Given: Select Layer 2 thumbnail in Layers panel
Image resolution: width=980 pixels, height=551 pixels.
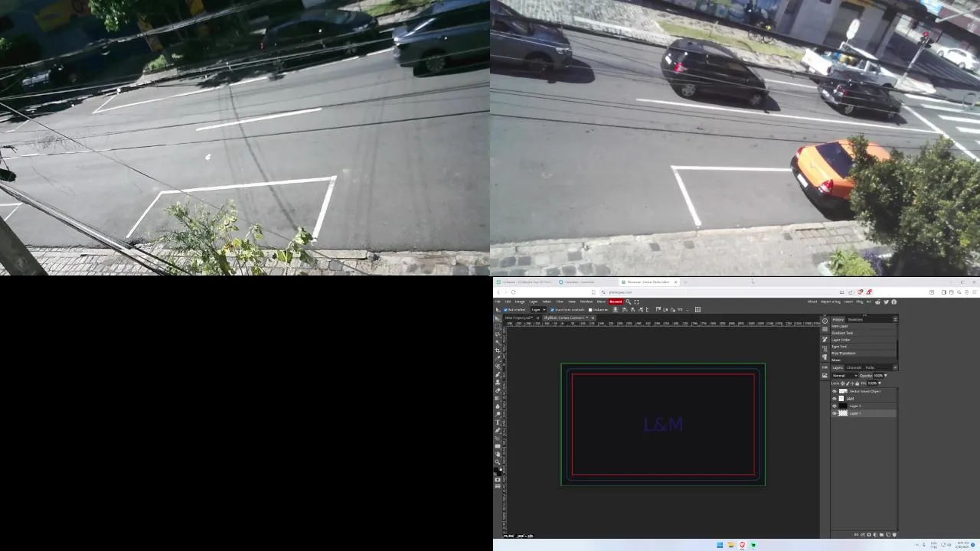Looking at the screenshot, I should click(843, 406).
